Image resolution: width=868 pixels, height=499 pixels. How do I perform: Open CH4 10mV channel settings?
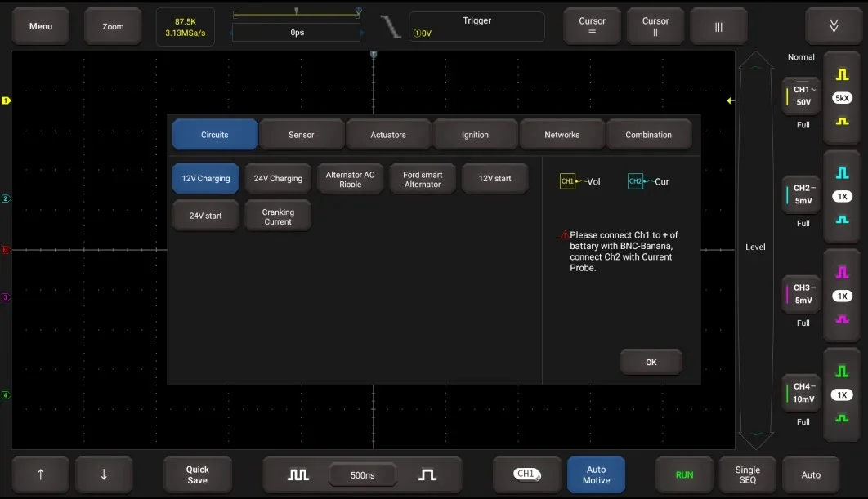point(801,393)
